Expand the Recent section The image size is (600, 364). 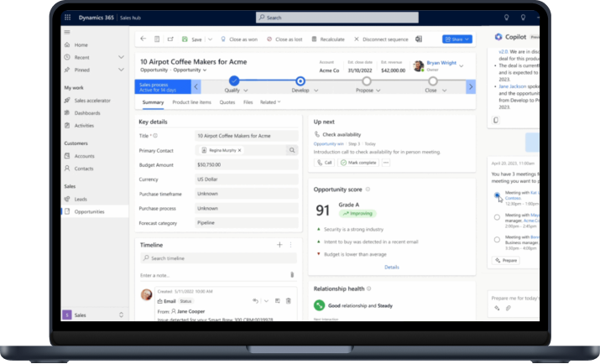tap(121, 57)
